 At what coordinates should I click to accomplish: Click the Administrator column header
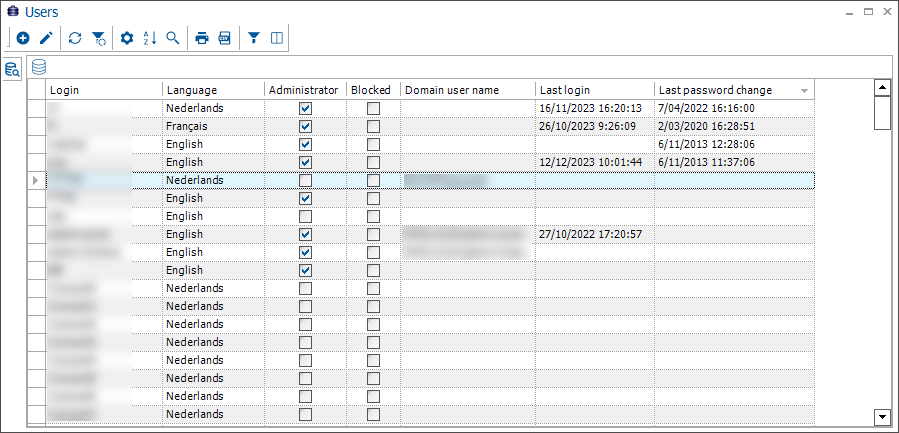pyautogui.click(x=306, y=90)
